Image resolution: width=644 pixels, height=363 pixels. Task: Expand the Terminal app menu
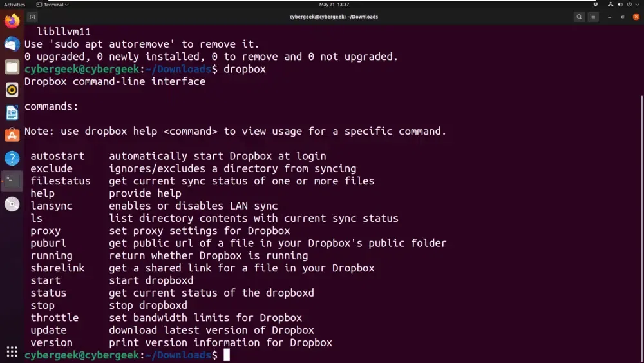click(53, 5)
